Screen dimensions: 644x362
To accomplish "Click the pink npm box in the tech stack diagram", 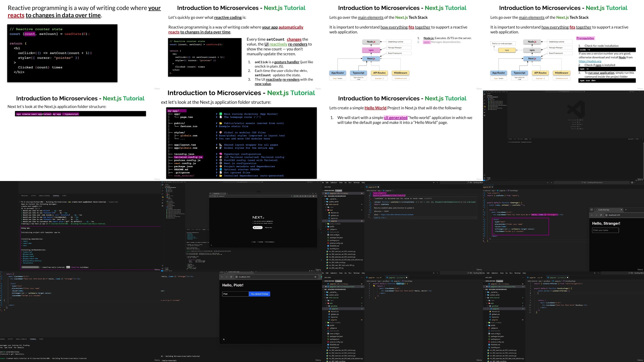I will (x=371, y=50).
